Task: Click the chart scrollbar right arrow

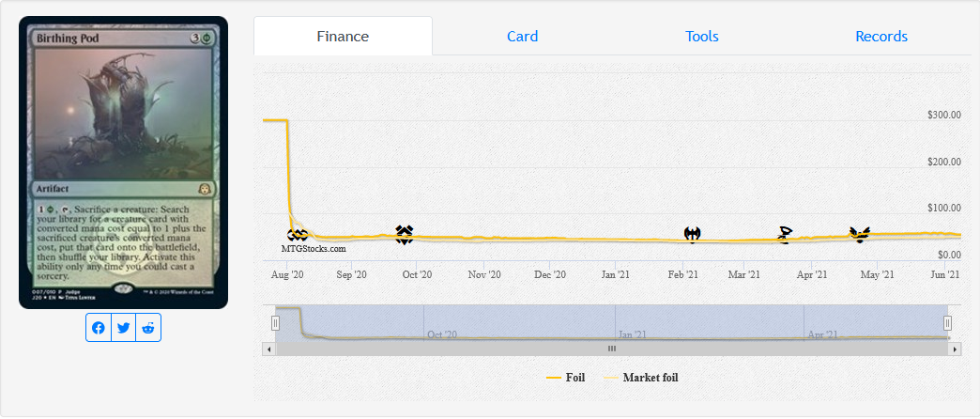Action: [955, 349]
